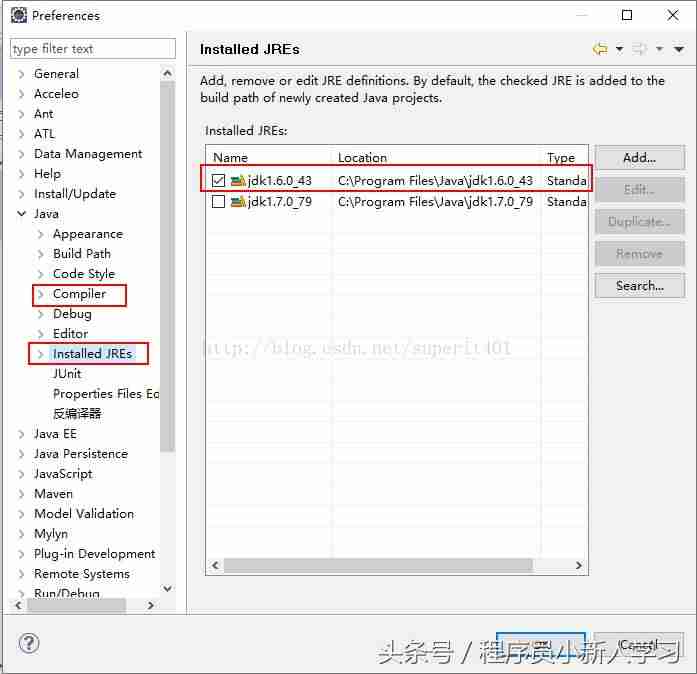Expand the Acceleo tree node
The width and height of the screenshot is (697, 674).
pyautogui.click(x=21, y=94)
